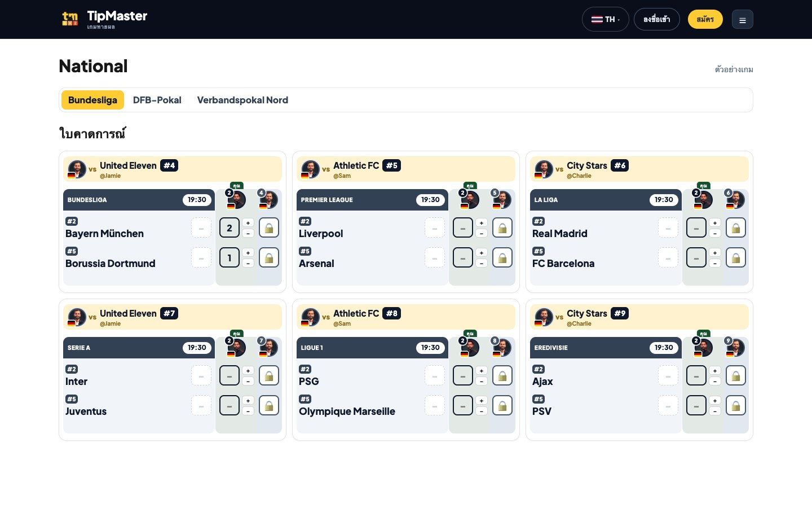Open the @Charlie link under City Stars #6
This screenshot has height=508, width=812.
coord(579,176)
